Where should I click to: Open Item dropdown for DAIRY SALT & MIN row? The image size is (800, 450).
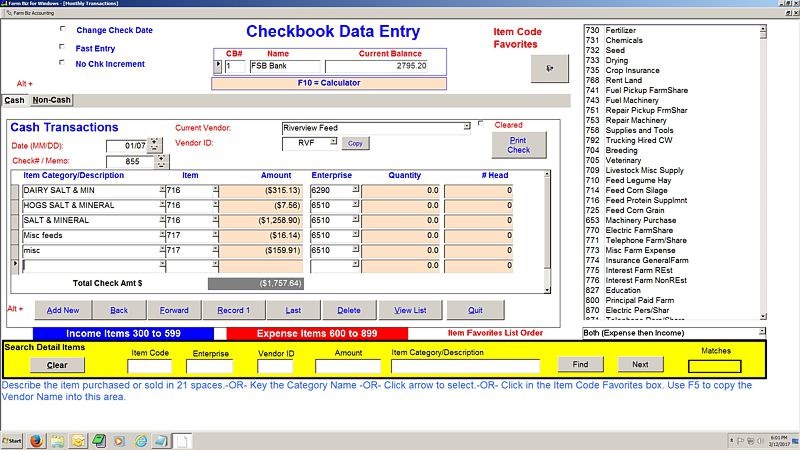(215, 189)
